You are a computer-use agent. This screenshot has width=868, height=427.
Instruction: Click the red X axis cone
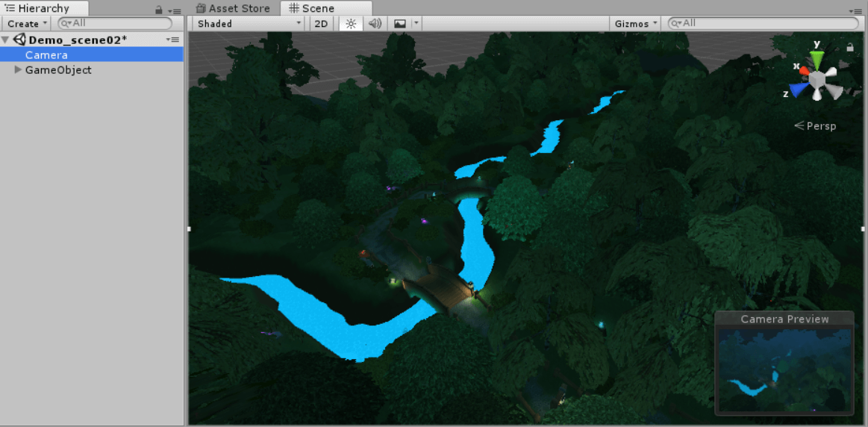pyautogui.click(x=805, y=70)
